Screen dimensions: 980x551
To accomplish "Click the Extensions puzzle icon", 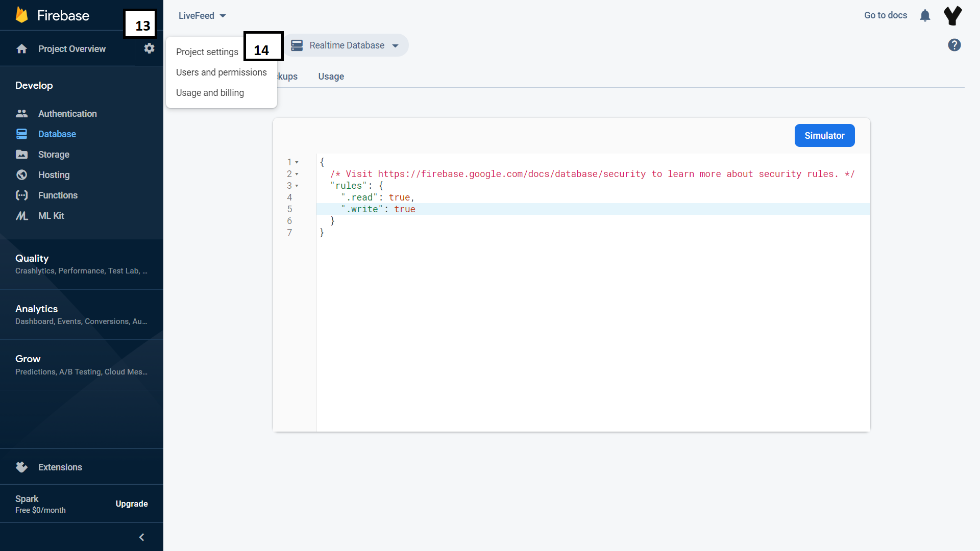I will pyautogui.click(x=21, y=467).
